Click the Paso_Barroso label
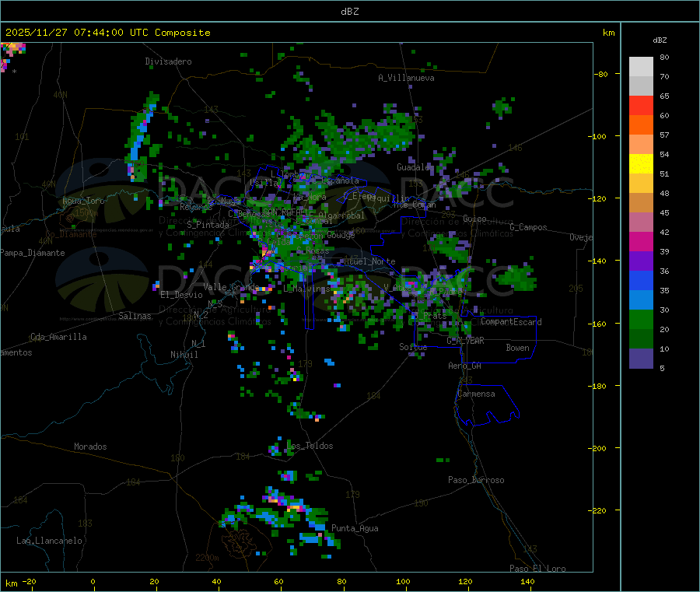 476,480
